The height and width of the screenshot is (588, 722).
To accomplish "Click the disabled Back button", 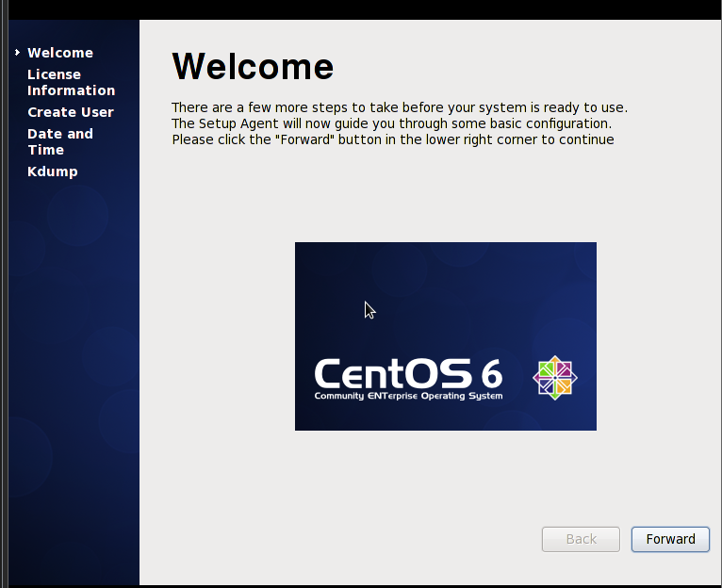I will point(581,539).
